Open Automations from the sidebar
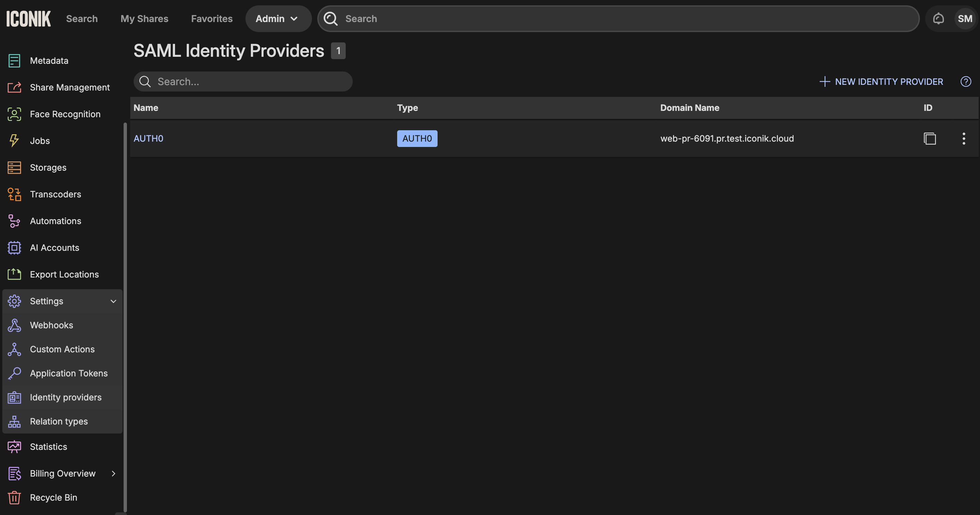Screen dimensions: 980x515 click(x=55, y=221)
